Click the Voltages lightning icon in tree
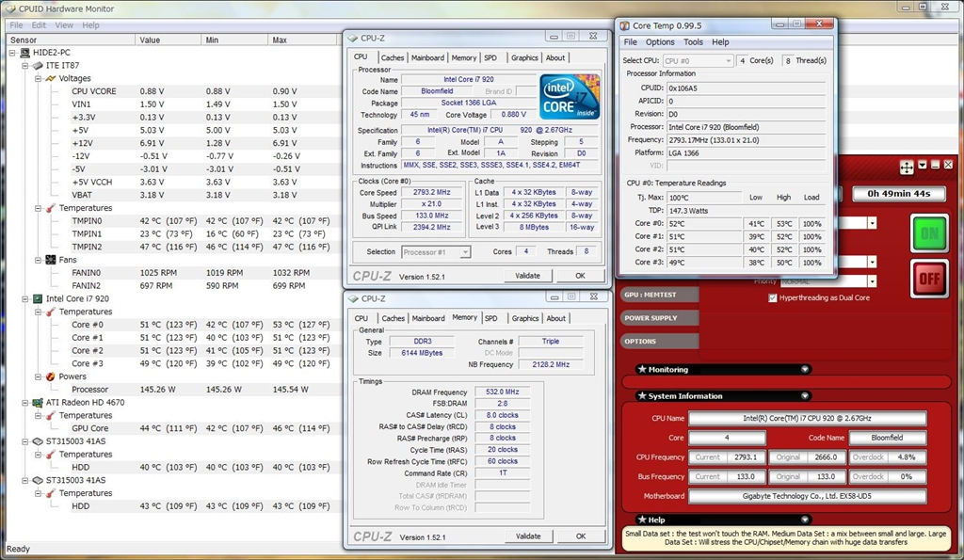Viewport: 964px width, 560px height. 50,78
